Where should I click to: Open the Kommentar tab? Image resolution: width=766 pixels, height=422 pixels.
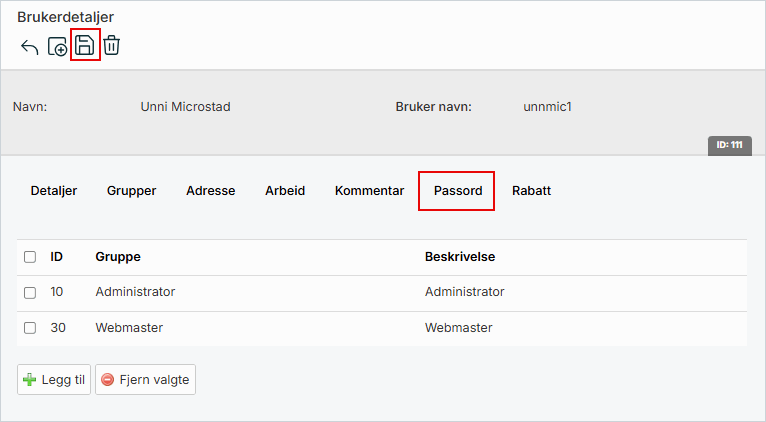click(369, 191)
